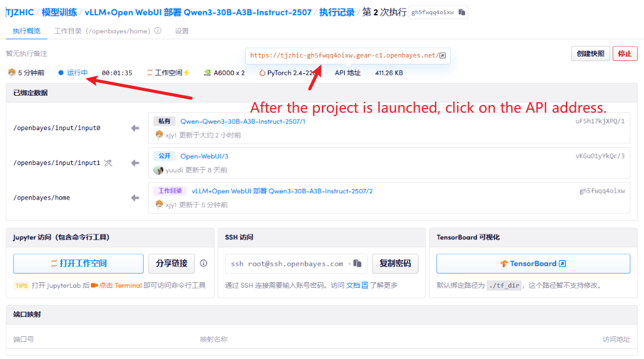Open the 工作目录 (/openbayes/home) tab
The image size is (644, 359).
coord(102,31)
